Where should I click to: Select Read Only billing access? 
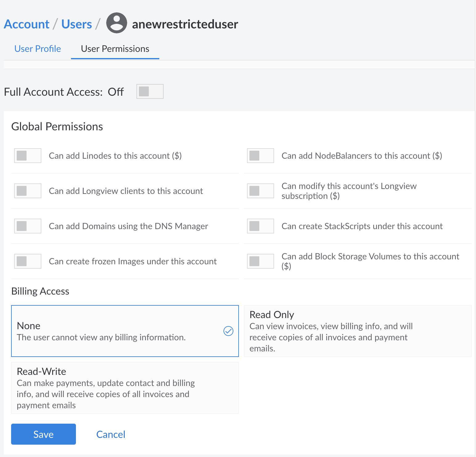(x=357, y=331)
